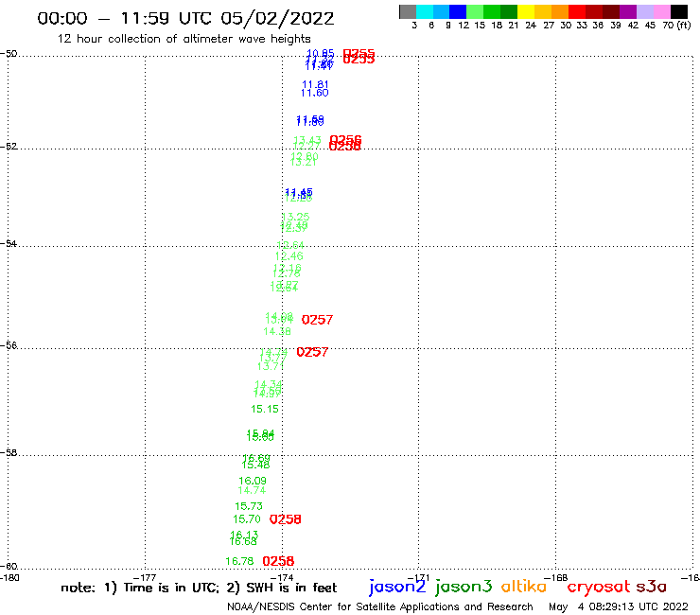Click the red 0258 time beside 16.78

click(x=278, y=561)
